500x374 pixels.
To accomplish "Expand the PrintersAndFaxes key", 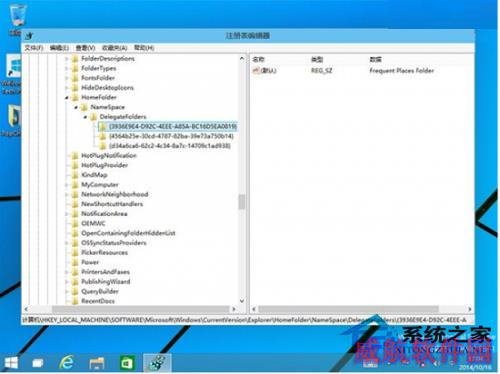I will pyautogui.click(x=67, y=272).
